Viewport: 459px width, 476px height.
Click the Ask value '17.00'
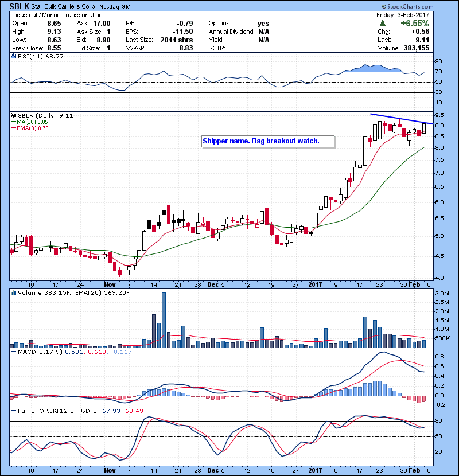point(102,24)
